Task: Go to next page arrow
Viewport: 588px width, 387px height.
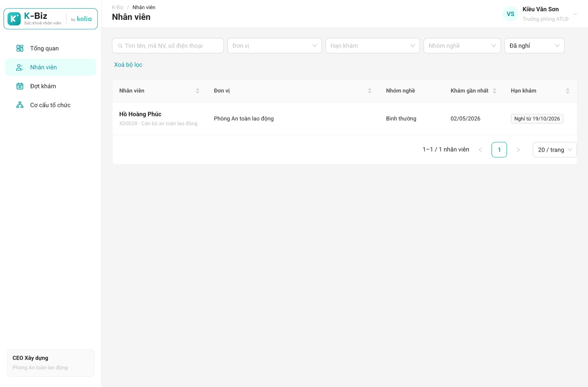Action: tap(518, 150)
